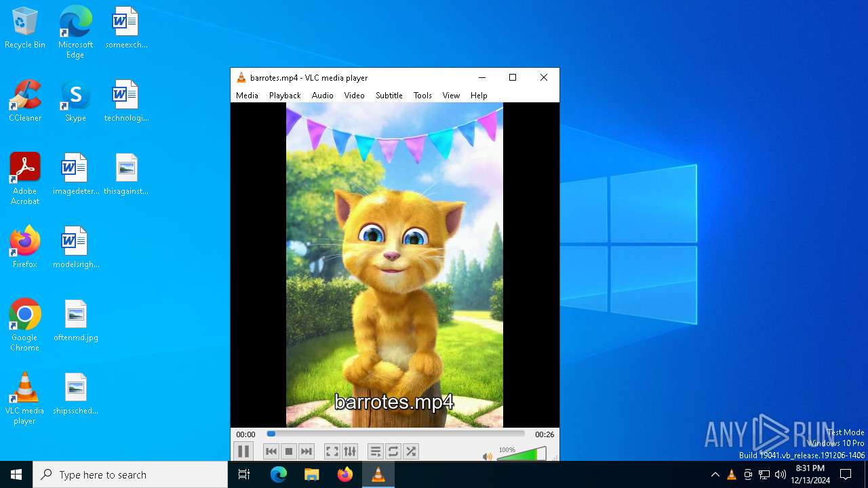Seek using the playback progress bar
The width and height of the screenshot is (868, 488).
pos(395,434)
